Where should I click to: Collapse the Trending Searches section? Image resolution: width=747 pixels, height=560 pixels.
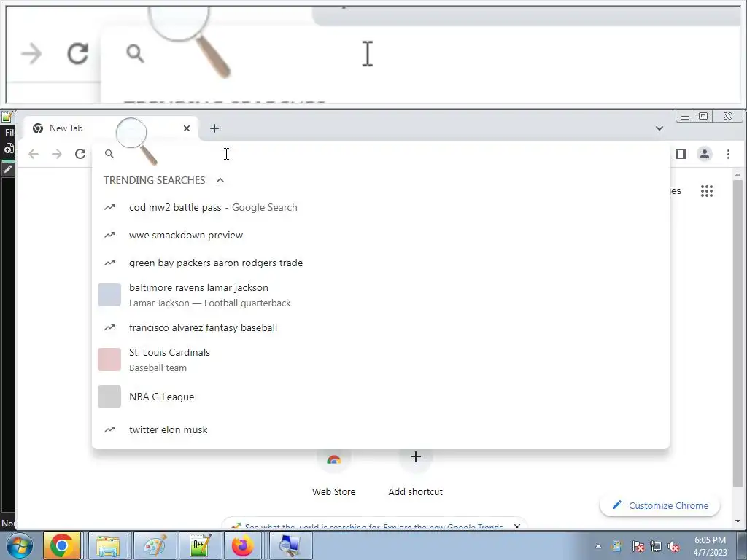(220, 180)
